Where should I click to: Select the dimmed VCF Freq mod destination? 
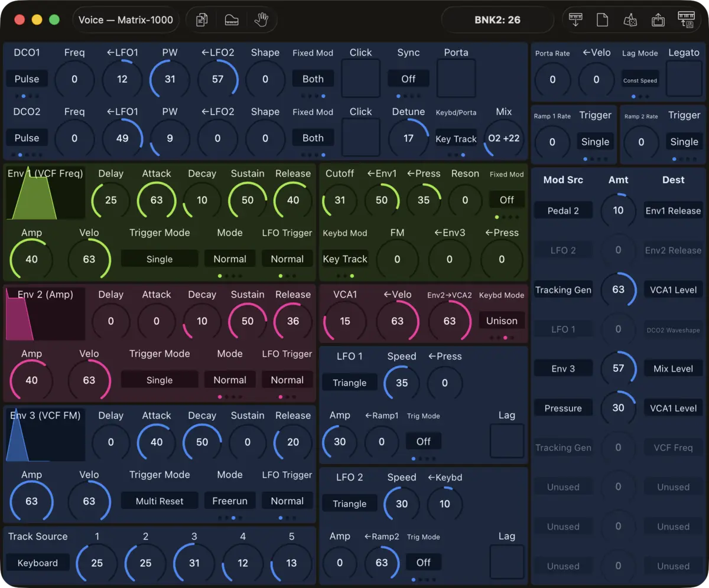point(673,447)
